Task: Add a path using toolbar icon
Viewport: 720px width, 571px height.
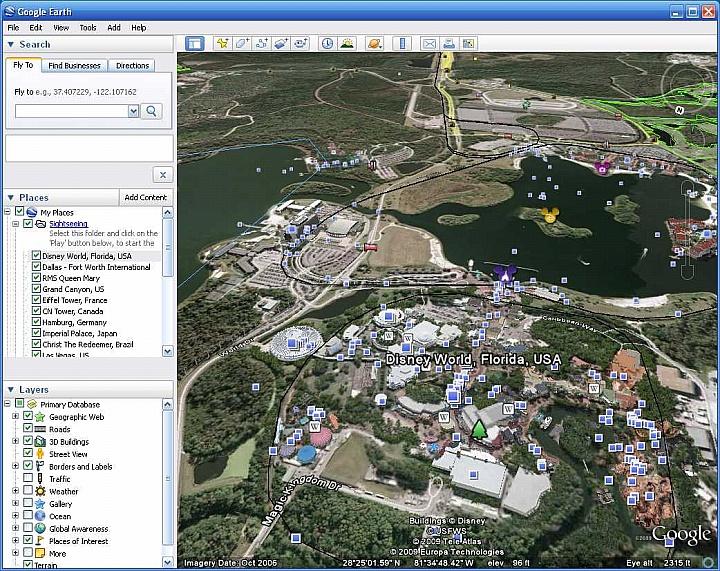Action: [262, 44]
